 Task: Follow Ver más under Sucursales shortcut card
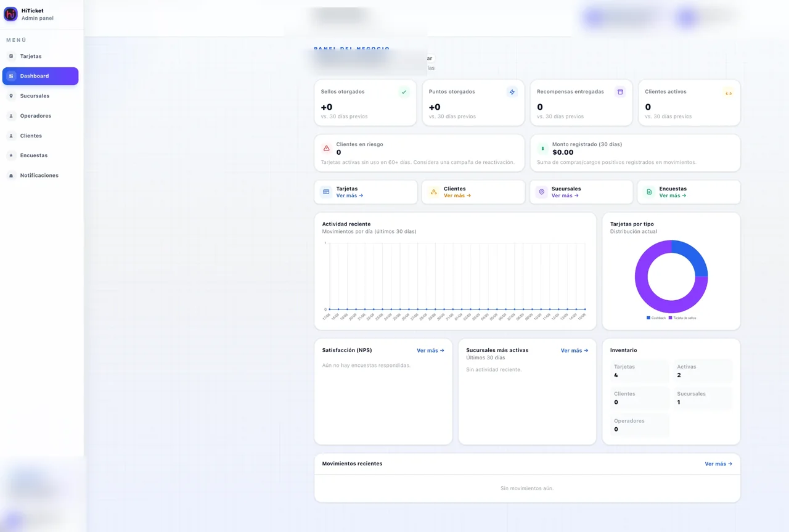click(x=565, y=195)
